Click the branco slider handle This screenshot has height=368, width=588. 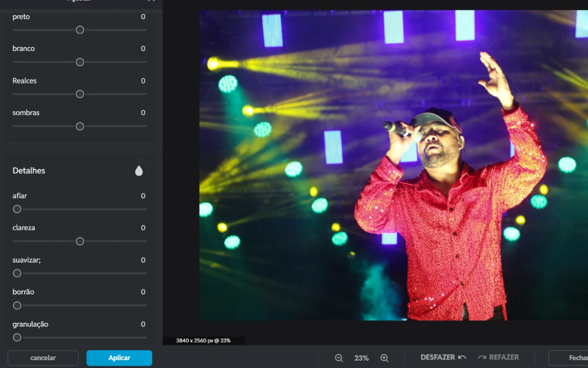(80, 62)
